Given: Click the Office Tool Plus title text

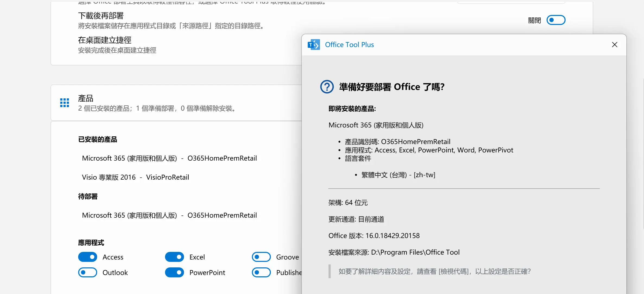Looking at the screenshot, I should 349,45.
